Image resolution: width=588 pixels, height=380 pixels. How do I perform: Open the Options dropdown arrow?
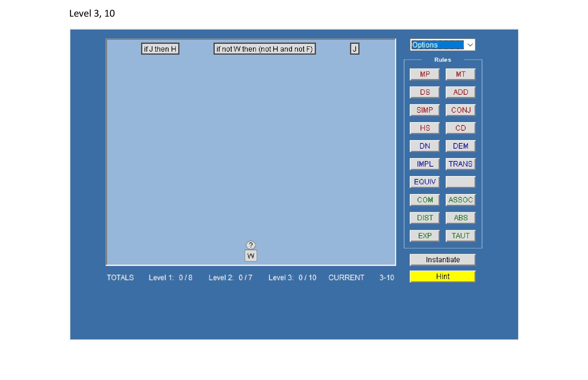470,45
